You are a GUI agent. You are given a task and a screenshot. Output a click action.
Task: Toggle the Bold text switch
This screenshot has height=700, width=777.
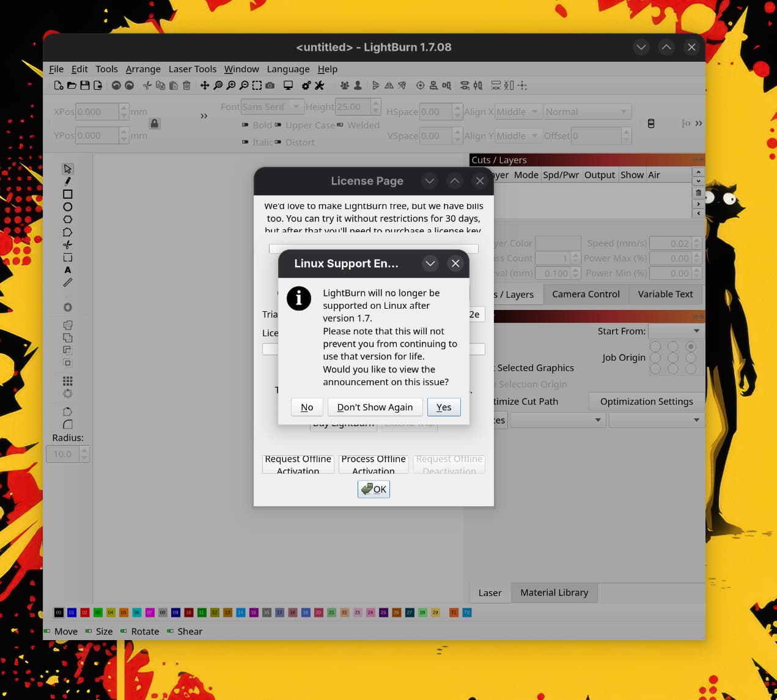(245, 125)
